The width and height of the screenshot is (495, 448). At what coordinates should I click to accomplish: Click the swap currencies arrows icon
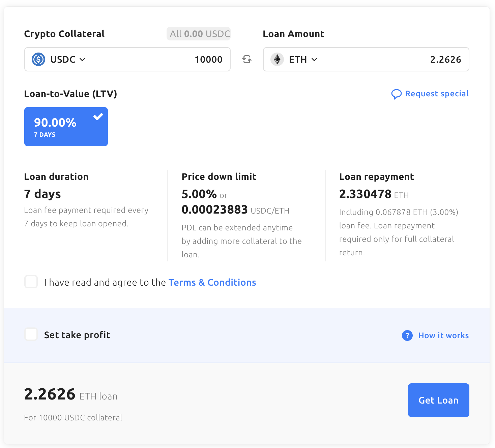(x=247, y=59)
